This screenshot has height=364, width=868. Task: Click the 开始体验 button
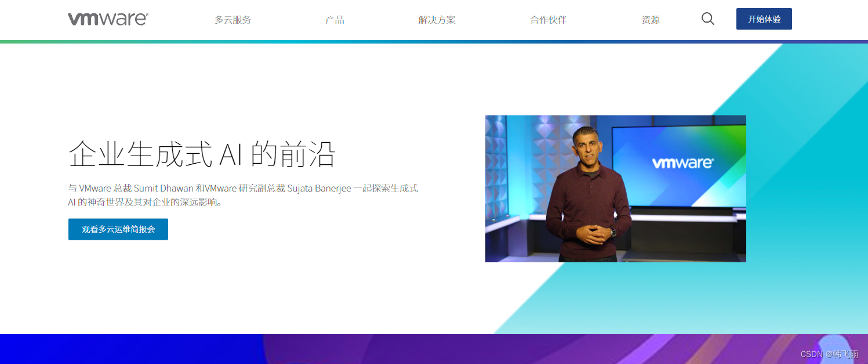click(764, 19)
